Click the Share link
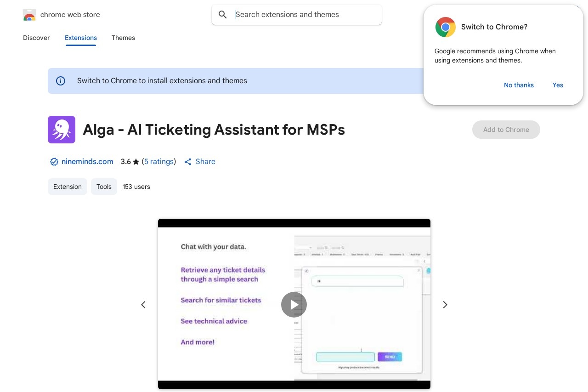Viewport: 588px width, 392px height. pyautogui.click(x=205, y=162)
